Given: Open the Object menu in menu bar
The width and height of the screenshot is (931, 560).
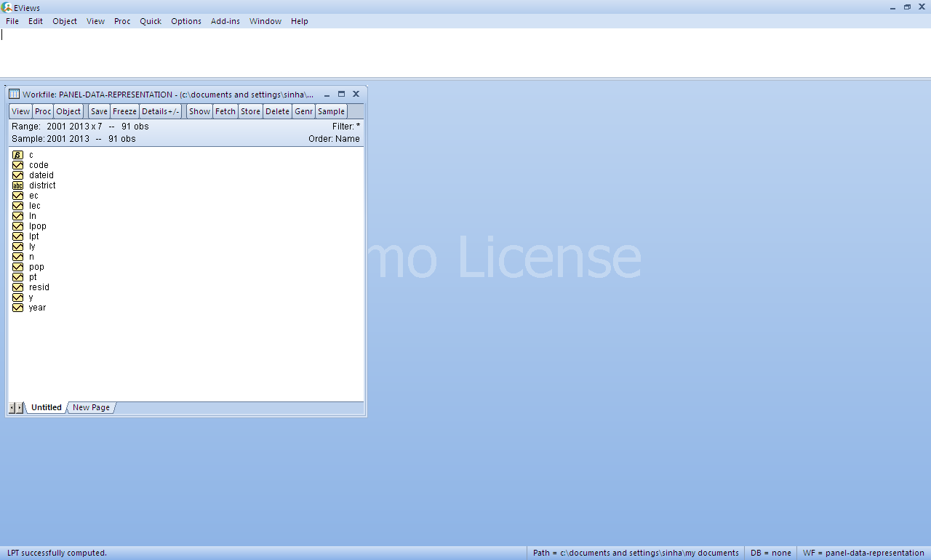Looking at the screenshot, I should click(x=65, y=21).
